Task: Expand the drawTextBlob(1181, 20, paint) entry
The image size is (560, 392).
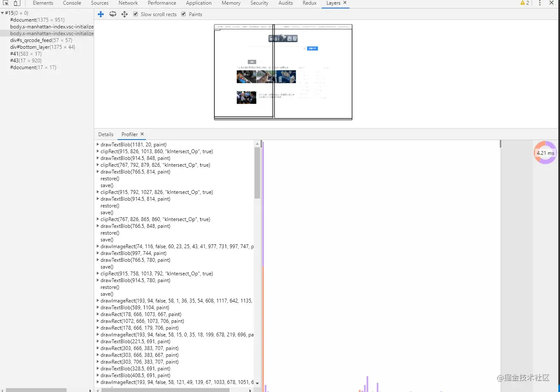Action: point(98,145)
